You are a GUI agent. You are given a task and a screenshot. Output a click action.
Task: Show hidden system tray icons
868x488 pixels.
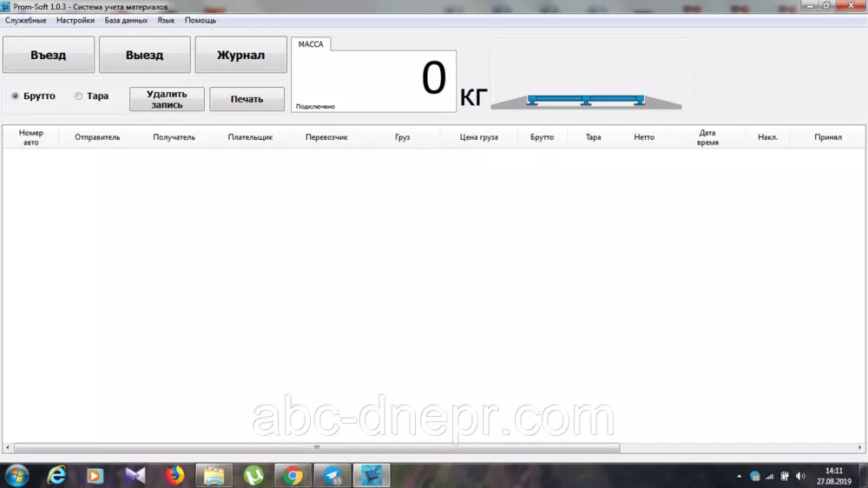(739, 476)
